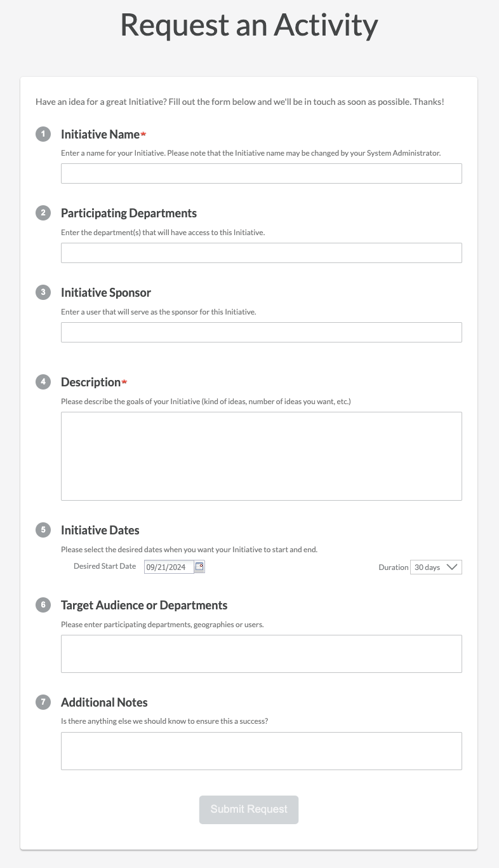The image size is (499, 868).
Task: Click the Submit Request button
Action: (249, 810)
